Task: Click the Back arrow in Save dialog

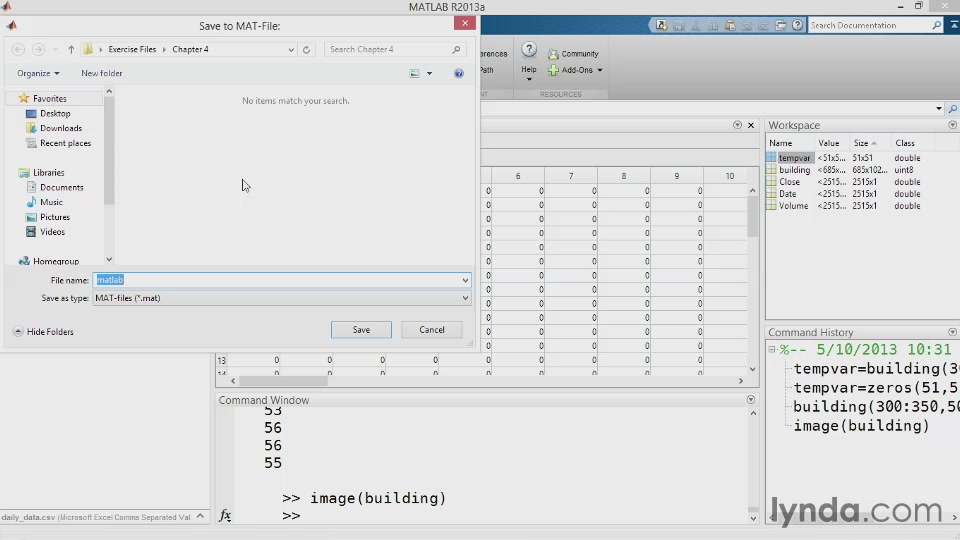Action: coord(18,50)
